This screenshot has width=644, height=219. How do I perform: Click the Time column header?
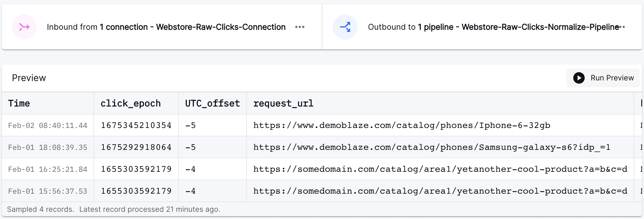pos(19,103)
